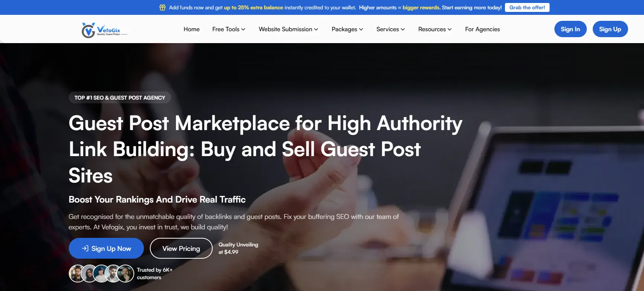The image size is (644, 291).
Task: Go to the Home page
Action: point(191,29)
